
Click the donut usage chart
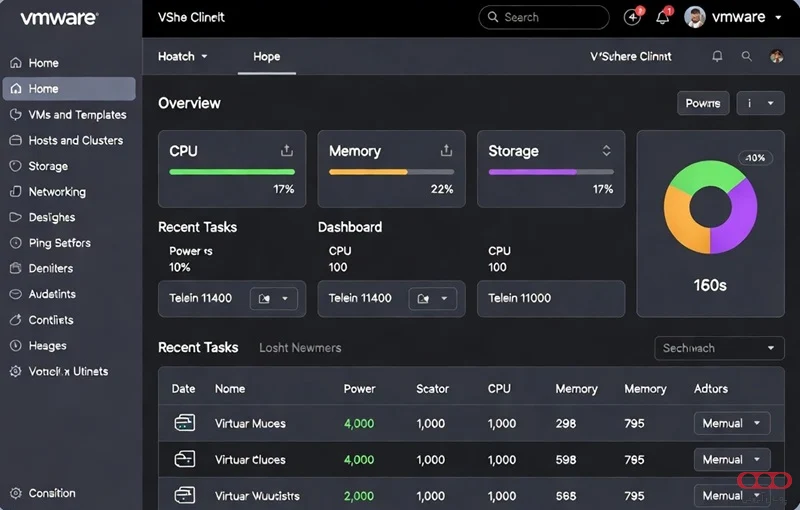tap(710, 207)
